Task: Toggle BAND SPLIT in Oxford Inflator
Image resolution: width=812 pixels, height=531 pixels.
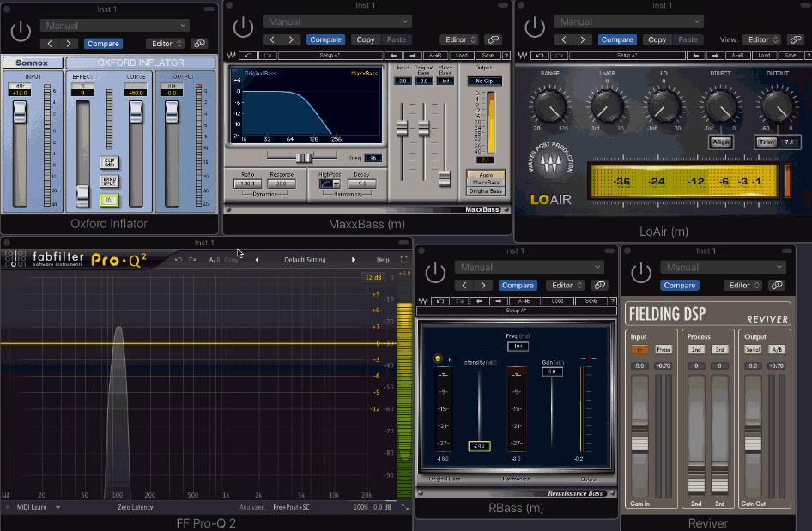Action: 109,181
